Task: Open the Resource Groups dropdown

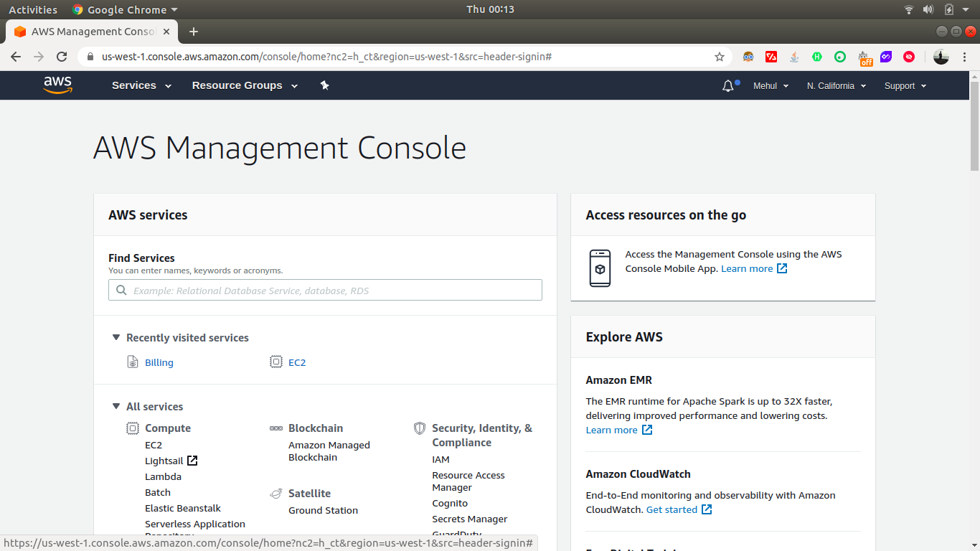Action: [245, 85]
